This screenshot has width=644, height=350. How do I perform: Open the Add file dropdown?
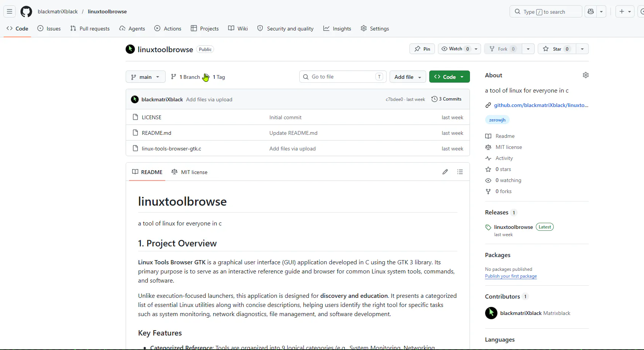click(408, 77)
